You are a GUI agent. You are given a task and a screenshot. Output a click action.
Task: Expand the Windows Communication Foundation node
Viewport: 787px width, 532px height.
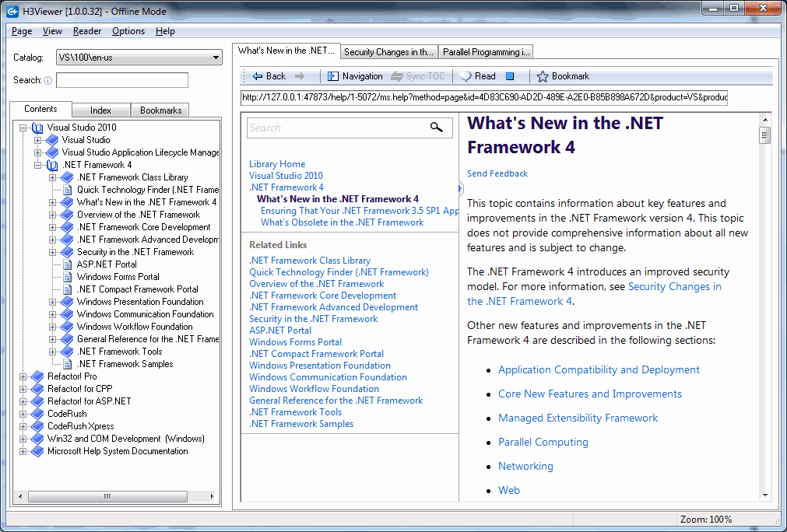coord(53,314)
